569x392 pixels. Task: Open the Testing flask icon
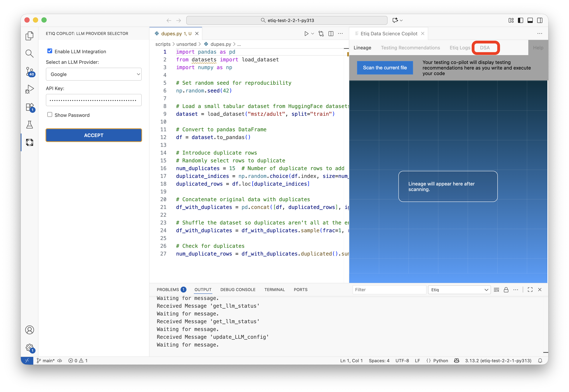point(29,125)
